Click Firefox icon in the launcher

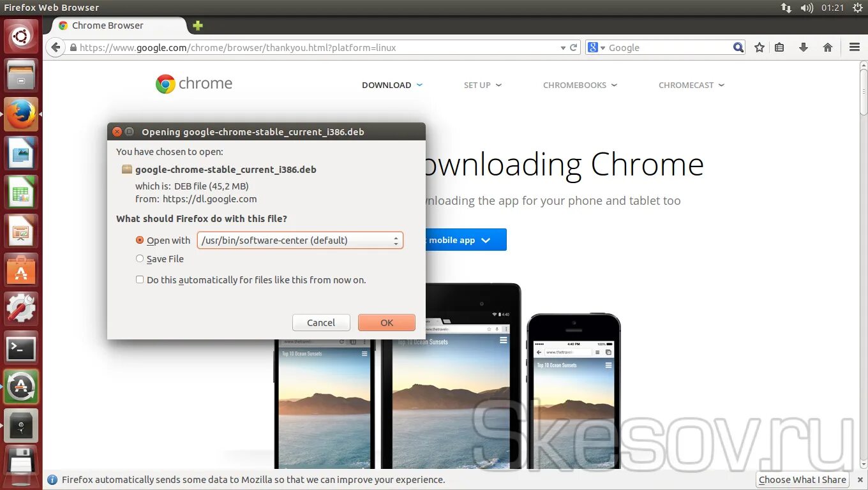coord(21,114)
